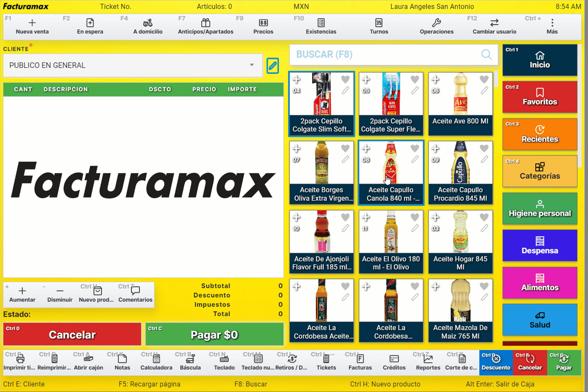588x392 pixels.
Task: Open the Favoritos tab
Action: [x=540, y=97]
